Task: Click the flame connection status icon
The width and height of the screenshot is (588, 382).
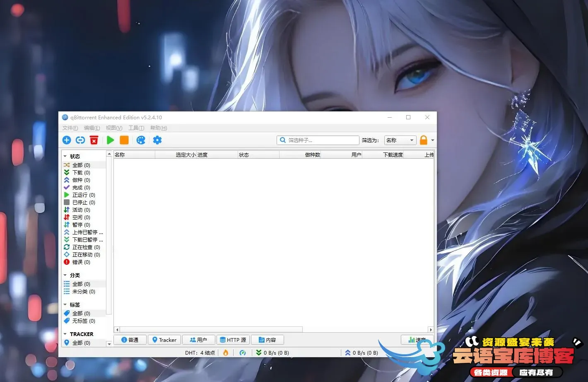Action: [226, 353]
